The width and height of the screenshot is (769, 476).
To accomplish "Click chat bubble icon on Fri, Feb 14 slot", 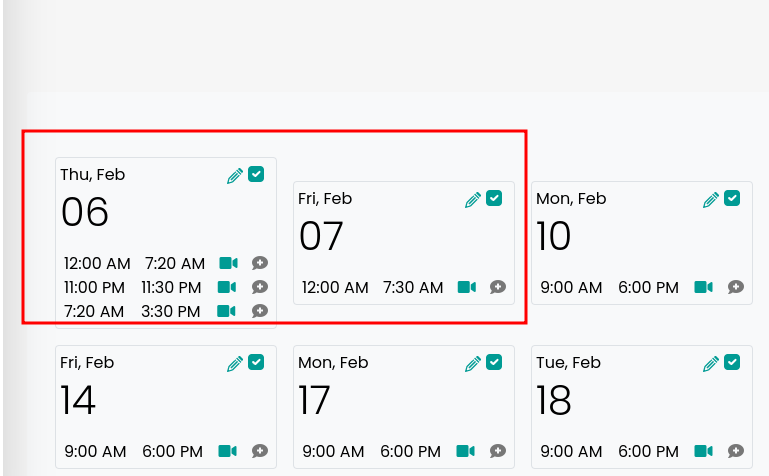I will pos(260,451).
